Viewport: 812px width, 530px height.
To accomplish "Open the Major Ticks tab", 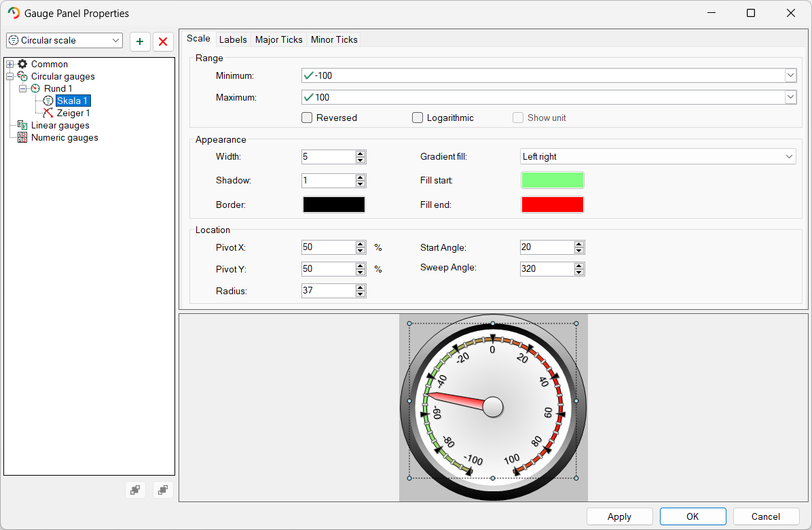I will pos(278,39).
